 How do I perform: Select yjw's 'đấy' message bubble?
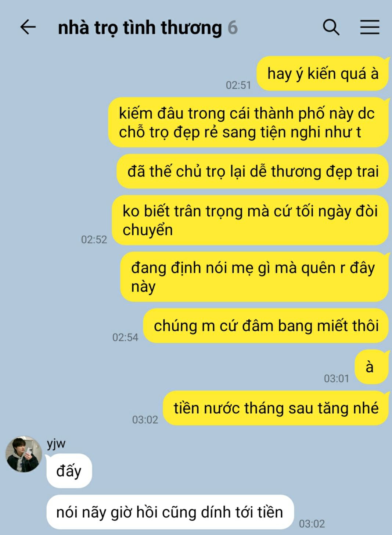pos(69,471)
